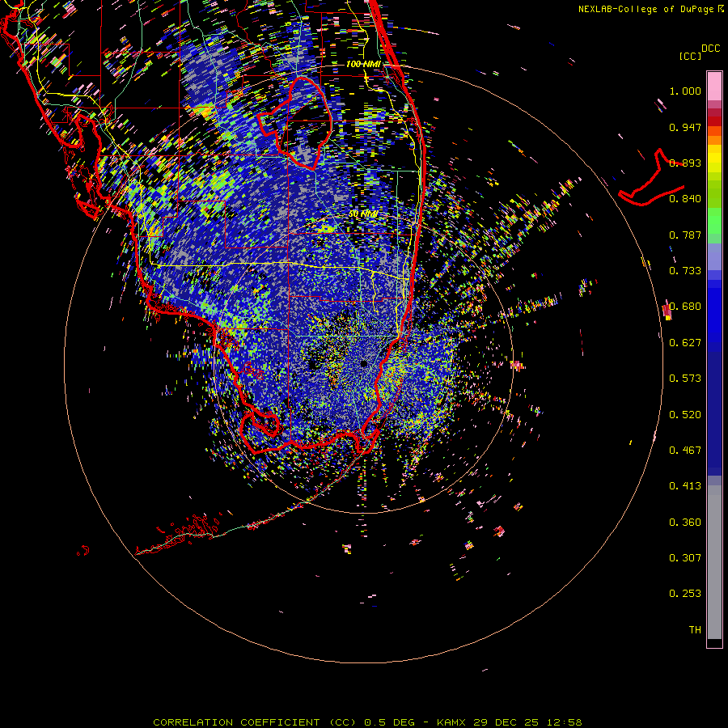
Task: Select the 0.680 scale value
Action: 685,307
